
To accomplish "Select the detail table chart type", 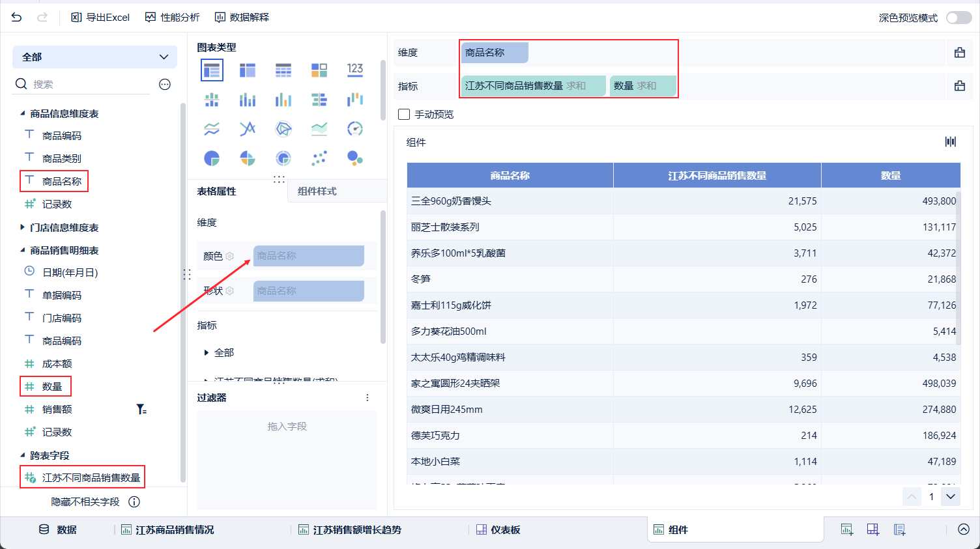I will point(283,70).
